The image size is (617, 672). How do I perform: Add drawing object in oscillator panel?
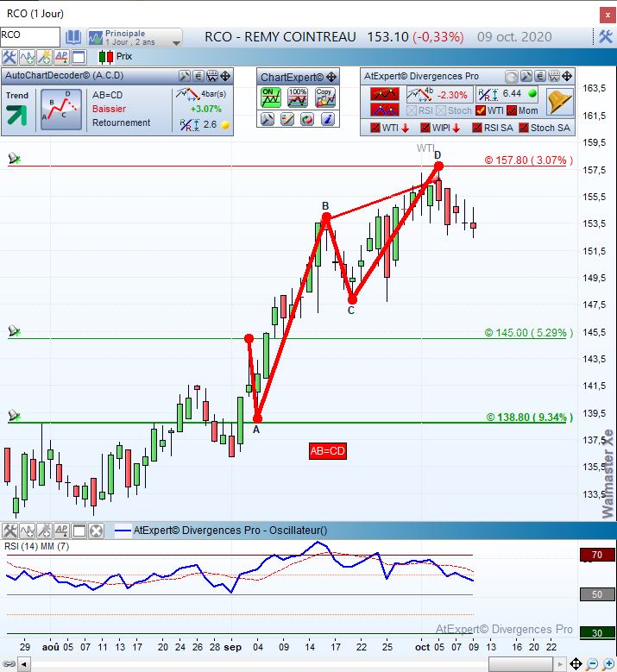(x=44, y=531)
